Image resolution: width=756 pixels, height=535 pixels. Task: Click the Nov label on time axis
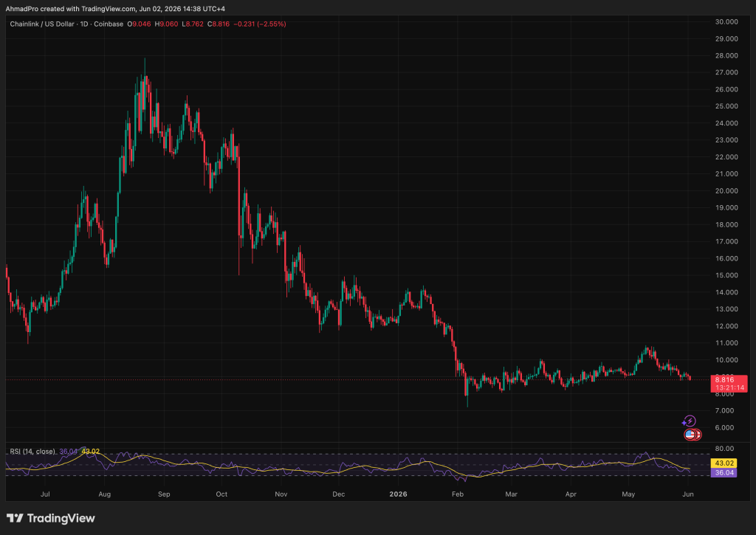281,494
